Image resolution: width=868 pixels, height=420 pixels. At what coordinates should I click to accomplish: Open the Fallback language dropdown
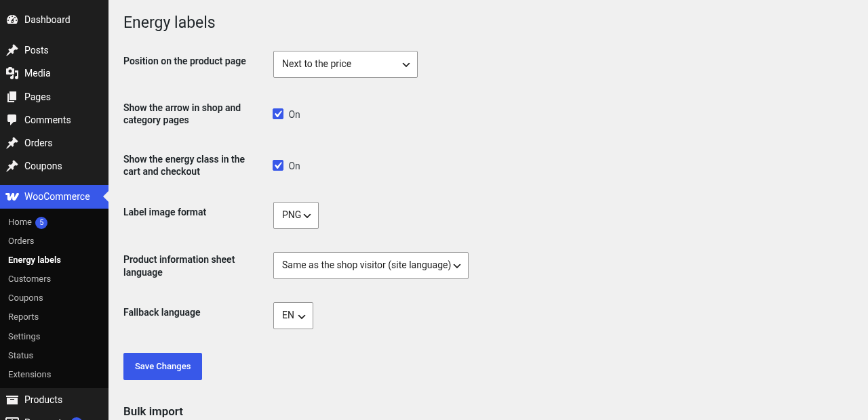click(x=293, y=316)
